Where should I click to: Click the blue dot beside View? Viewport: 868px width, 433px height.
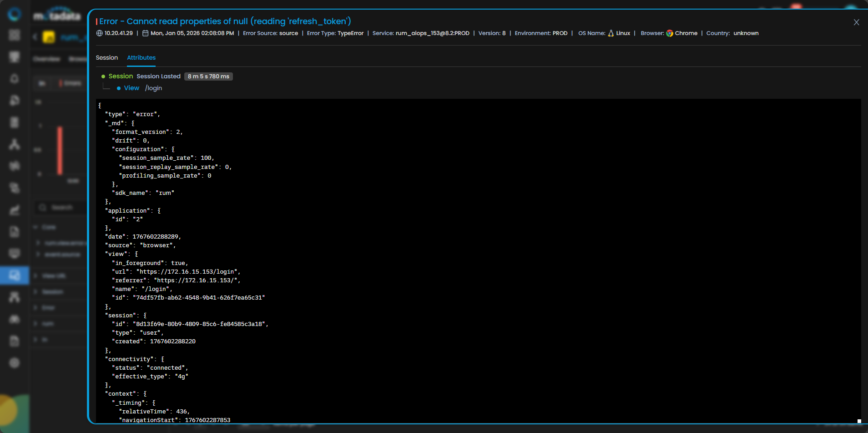click(x=119, y=88)
